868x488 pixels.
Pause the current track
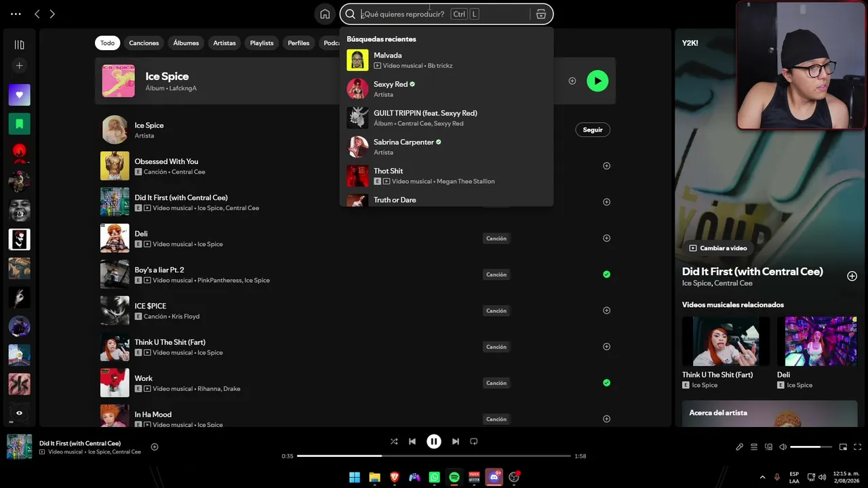click(x=434, y=441)
